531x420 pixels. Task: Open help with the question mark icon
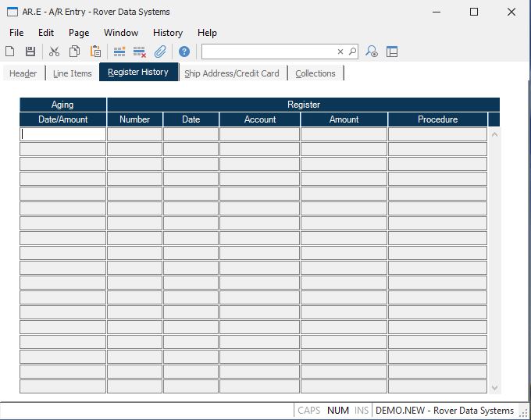pyautogui.click(x=184, y=52)
